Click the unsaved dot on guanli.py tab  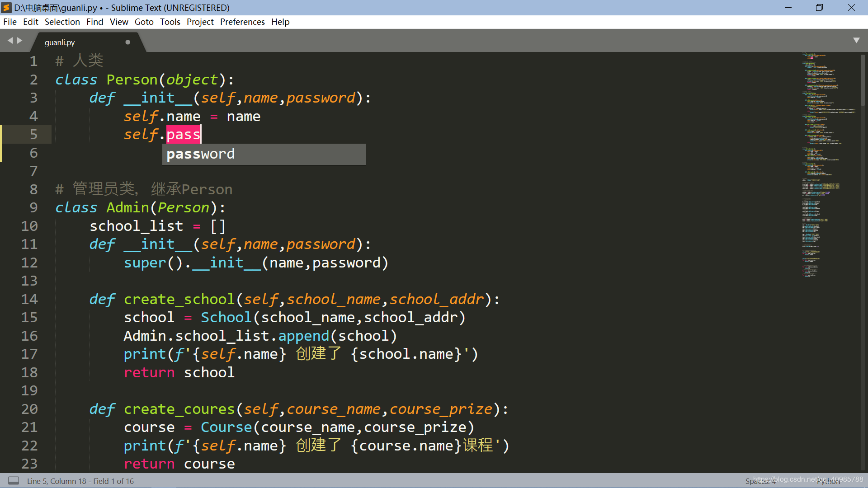pos(128,42)
